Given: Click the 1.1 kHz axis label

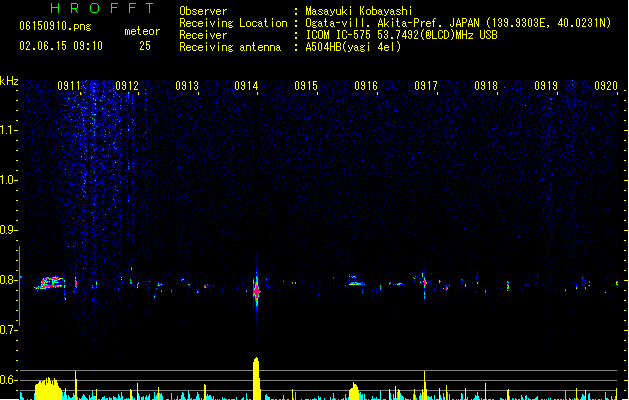Looking at the screenshot, I should coord(8,130).
